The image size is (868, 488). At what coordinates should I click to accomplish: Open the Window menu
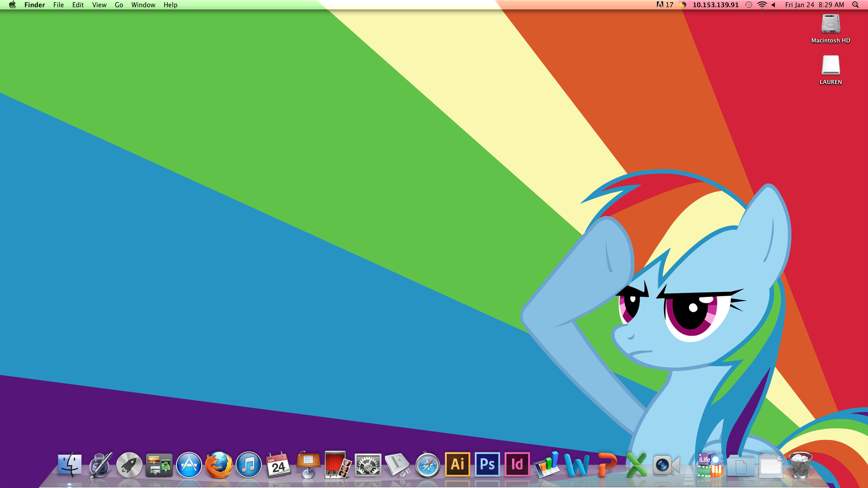point(143,5)
